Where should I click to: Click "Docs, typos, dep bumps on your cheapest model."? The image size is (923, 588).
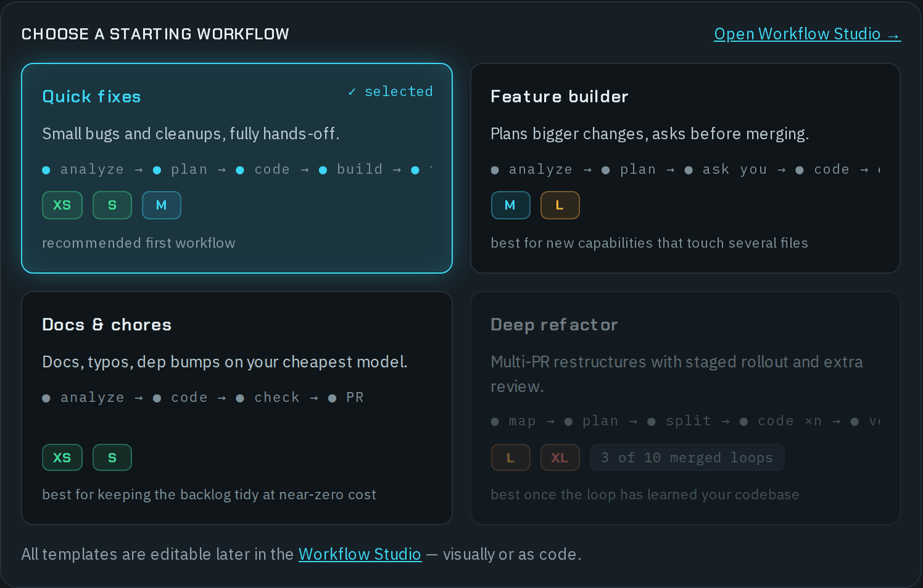225,362
